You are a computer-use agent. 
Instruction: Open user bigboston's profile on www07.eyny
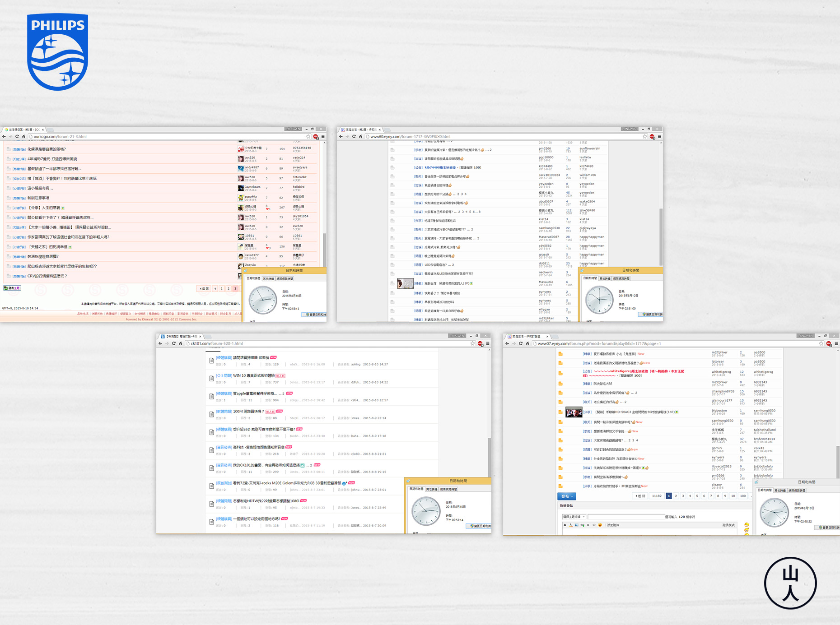coord(719,410)
